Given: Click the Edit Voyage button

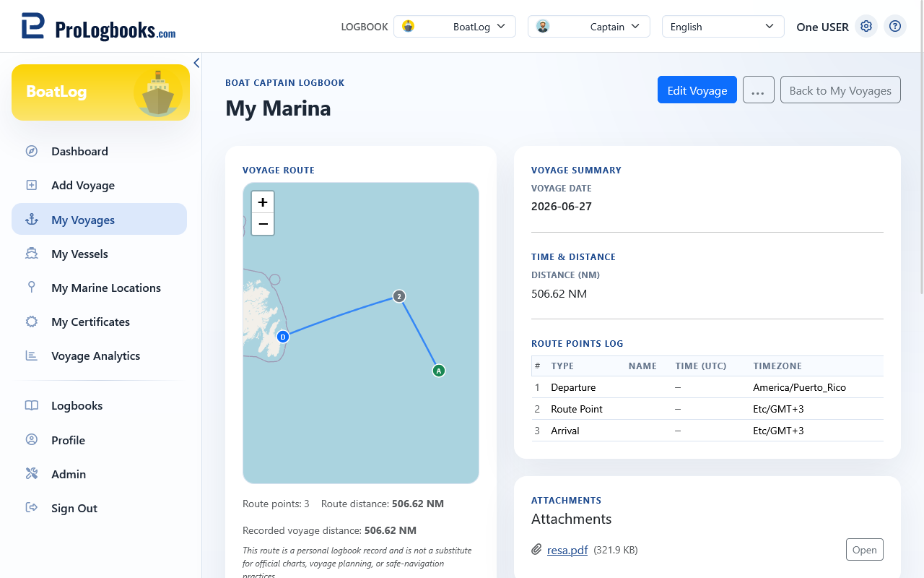Looking at the screenshot, I should (697, 90).
